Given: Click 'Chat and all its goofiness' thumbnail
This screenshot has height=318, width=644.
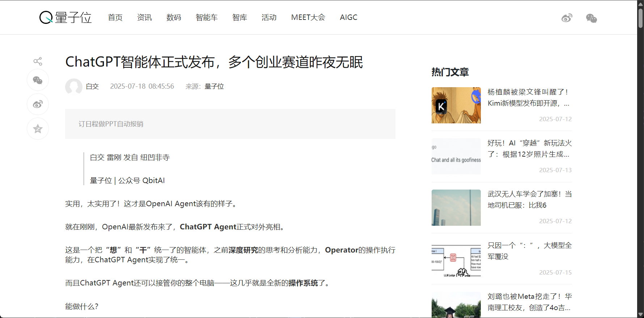Looking at the screenshot, I should [456, 156].
